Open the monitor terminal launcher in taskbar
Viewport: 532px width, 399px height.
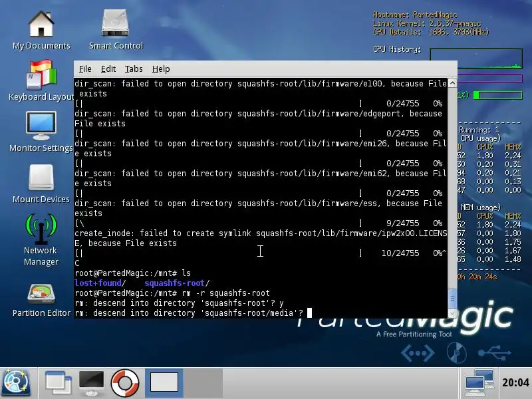tap(91, 383)
